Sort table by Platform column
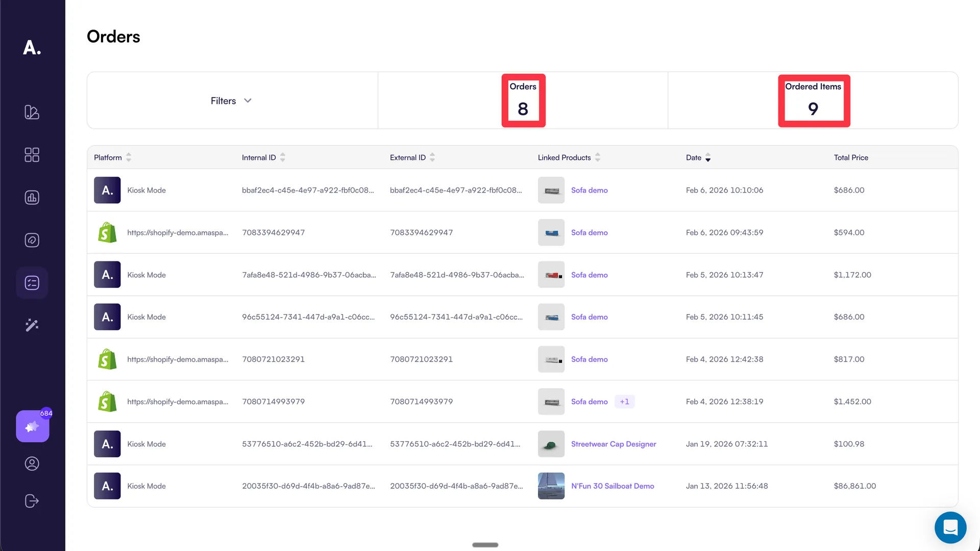980x551 pixels. (x=129, y=157)
